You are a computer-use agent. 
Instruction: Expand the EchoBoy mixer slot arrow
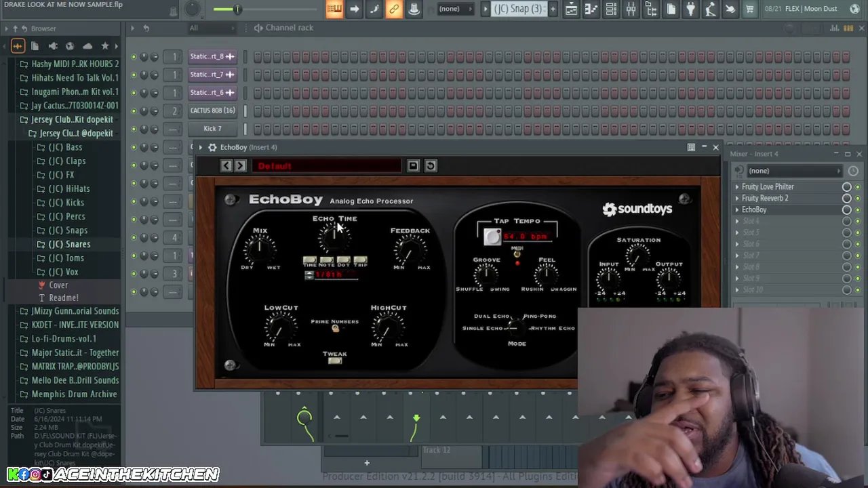(x=737, y=210)
